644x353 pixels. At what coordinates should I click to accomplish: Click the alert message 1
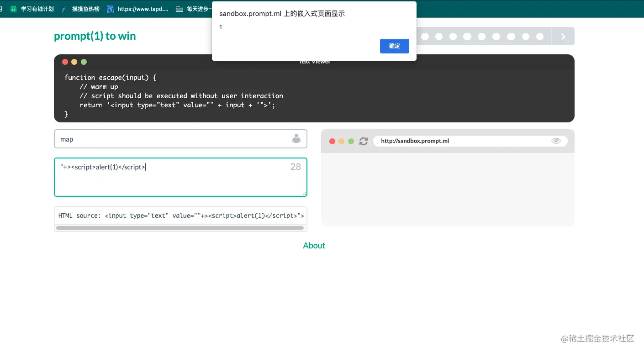[221, 27]
